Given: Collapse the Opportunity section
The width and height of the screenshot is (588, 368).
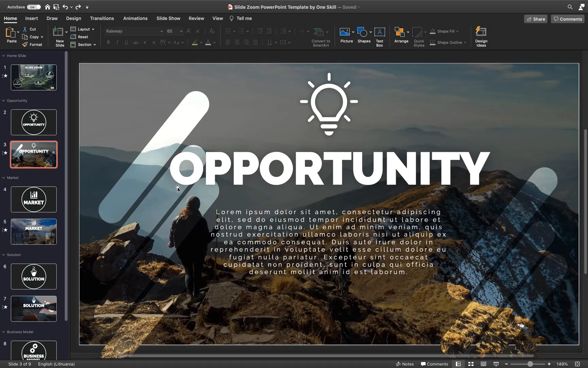Looking at the screenshot, I should 3,101.
